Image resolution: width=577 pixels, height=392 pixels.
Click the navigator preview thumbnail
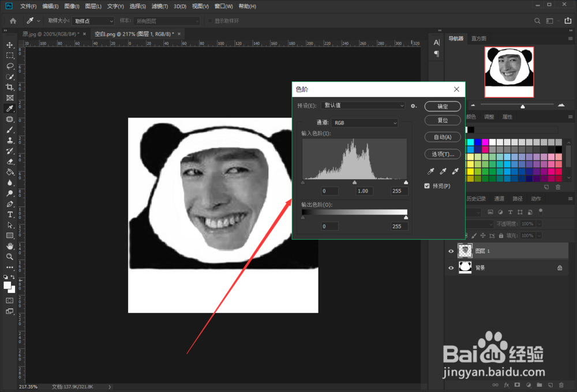pos(509,72)
